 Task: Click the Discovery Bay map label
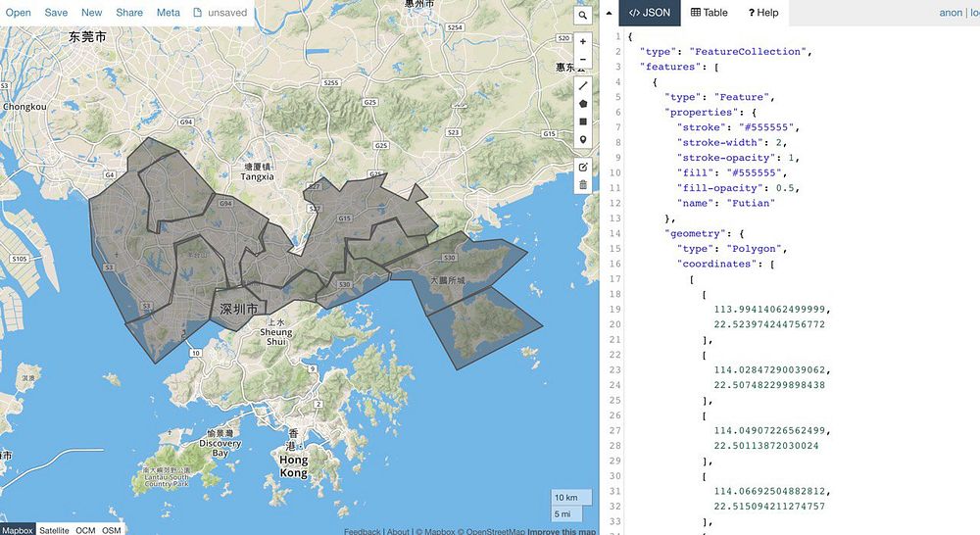[220, 448]
